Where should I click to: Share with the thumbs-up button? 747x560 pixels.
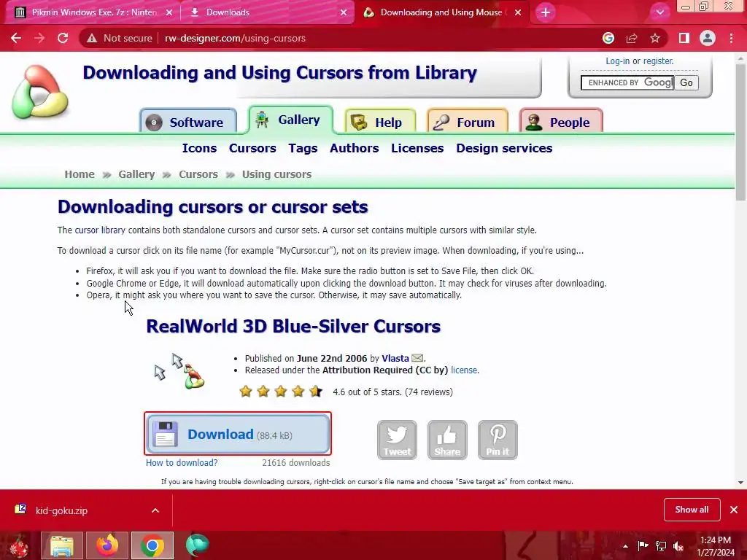click(x=447, y=440)
